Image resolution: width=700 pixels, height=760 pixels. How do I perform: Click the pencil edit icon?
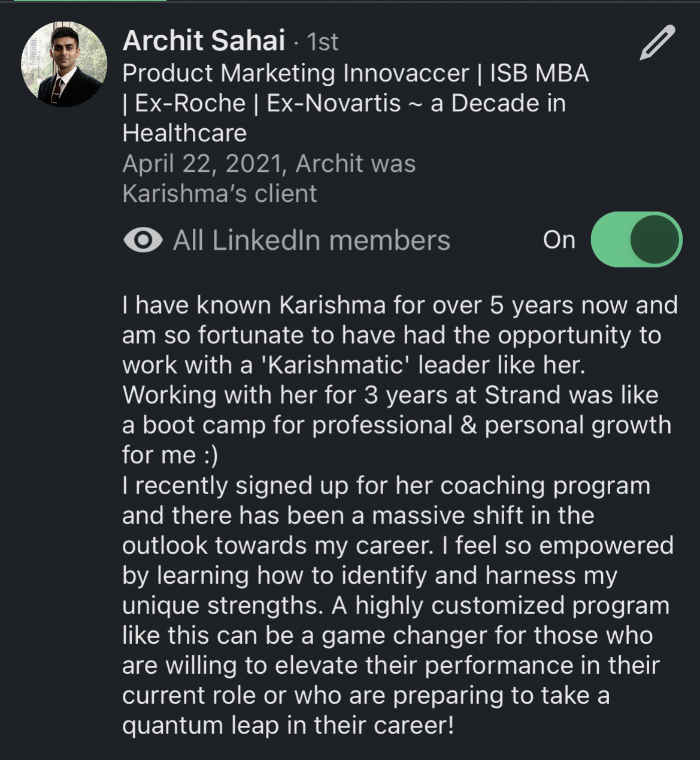(657, 43)
